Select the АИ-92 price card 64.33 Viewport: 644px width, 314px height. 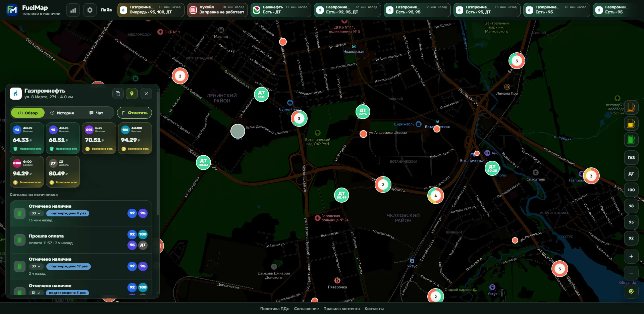[x=27, y=138]
